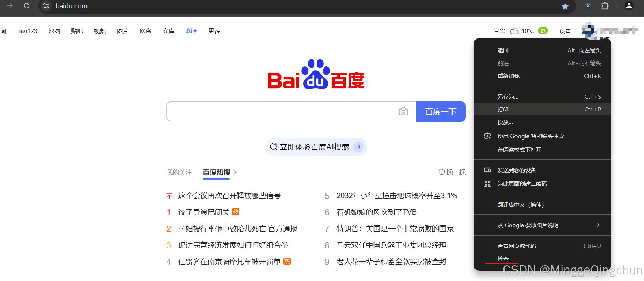Choose 在阅读模式下打开 menu entry
The width and height of the screenshot is (644, 281).
click(x=542, y=149)
